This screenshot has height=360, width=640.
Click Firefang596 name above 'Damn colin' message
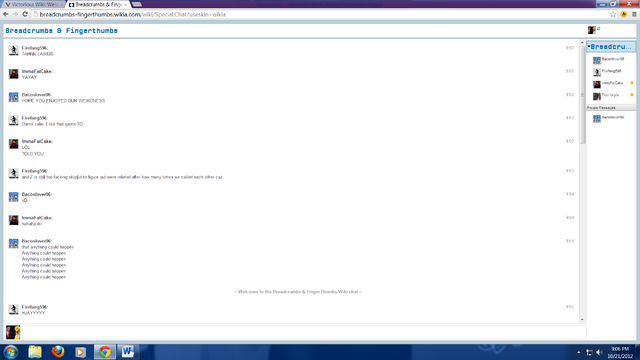click(x=35, y=118)
